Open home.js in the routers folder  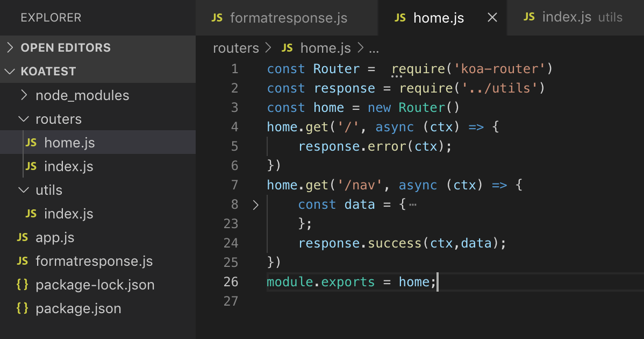pyautogui.click(x=69, y=143)
